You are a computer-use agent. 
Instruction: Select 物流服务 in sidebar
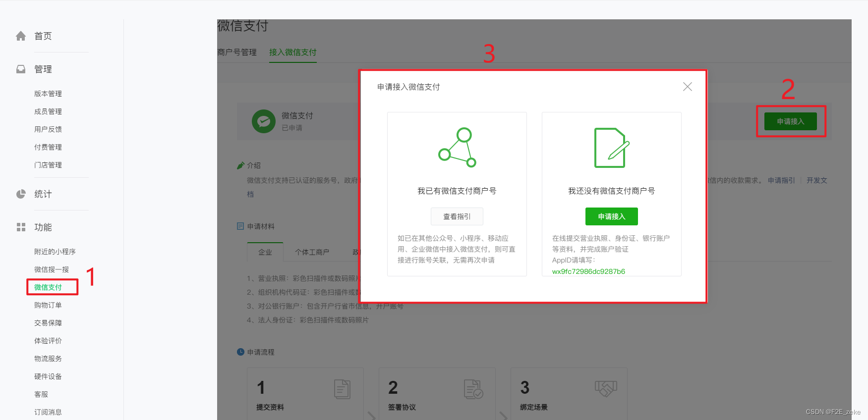tap(48, 359)
